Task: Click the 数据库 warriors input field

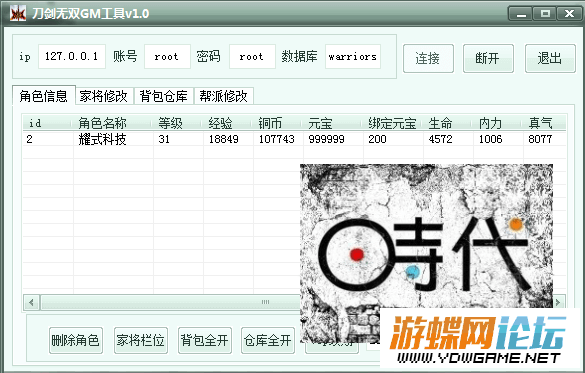Action: (353, 57)
